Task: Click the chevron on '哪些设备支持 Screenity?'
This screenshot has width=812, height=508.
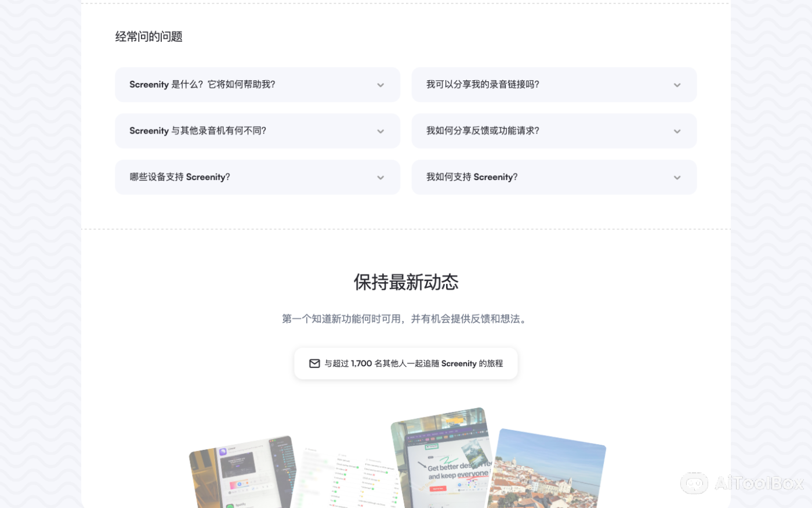Action: [x=380, y=177]
